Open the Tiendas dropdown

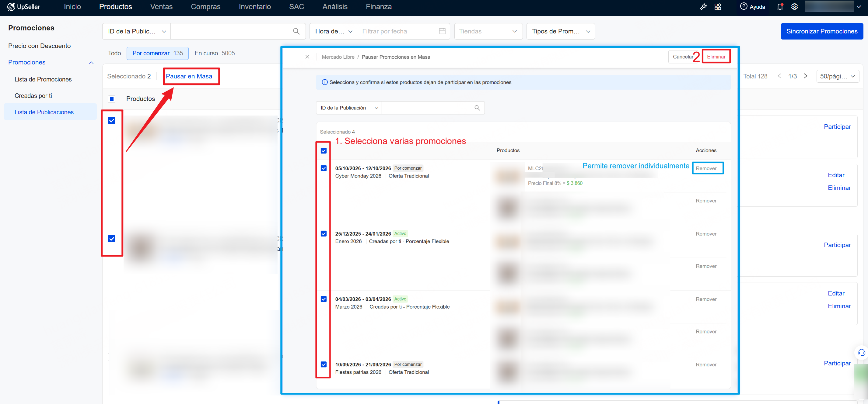[488, 31]
